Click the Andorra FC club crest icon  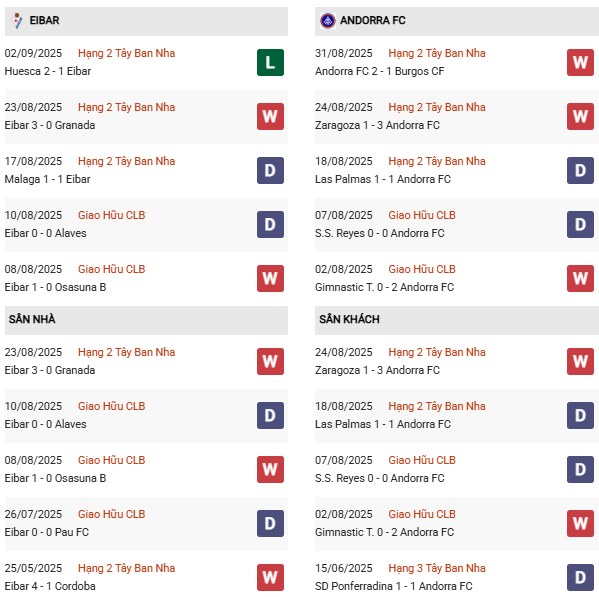[x=327, y=21]
